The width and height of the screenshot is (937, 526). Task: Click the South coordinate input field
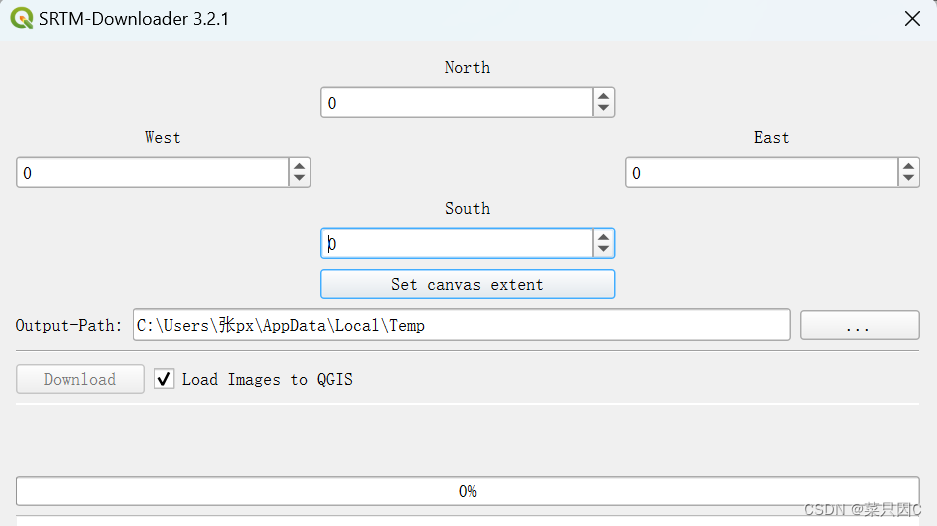coord(457,243)
